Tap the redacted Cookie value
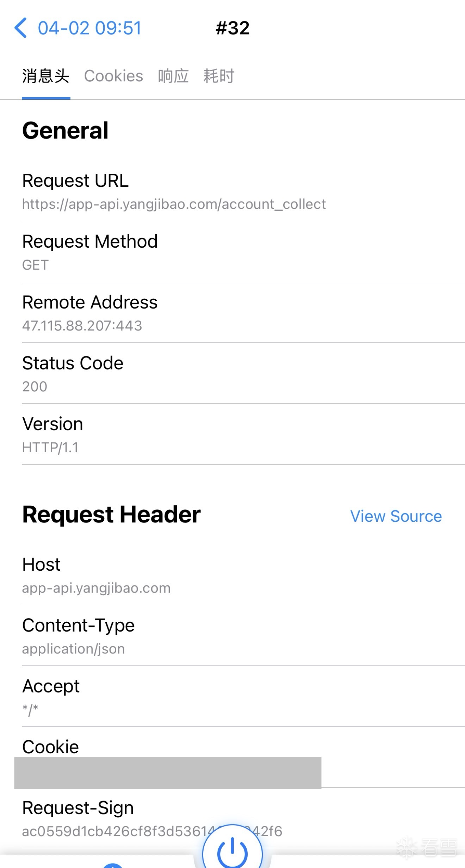This screenshot has width=465, height=868. (x=168, y=773)
